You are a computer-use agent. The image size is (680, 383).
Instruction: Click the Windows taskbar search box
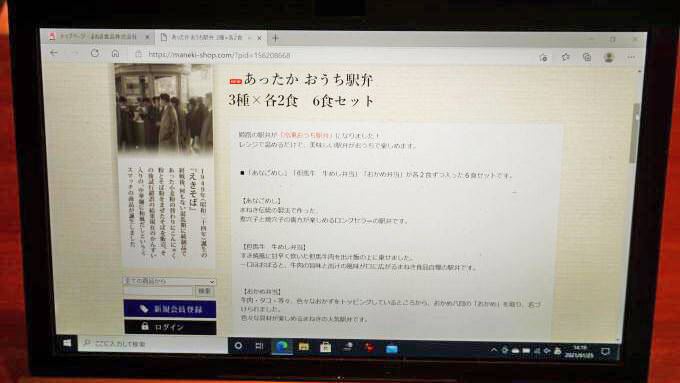[153, 344]
